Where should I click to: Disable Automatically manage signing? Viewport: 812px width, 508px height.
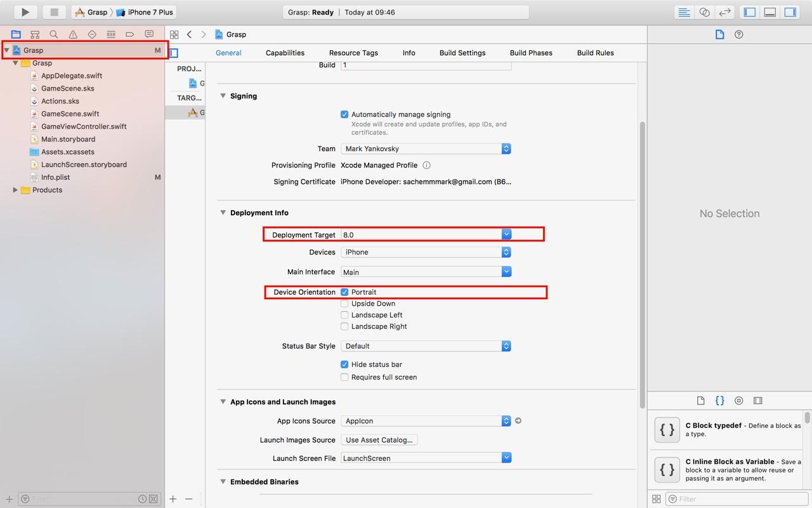[x=344, y=114]
